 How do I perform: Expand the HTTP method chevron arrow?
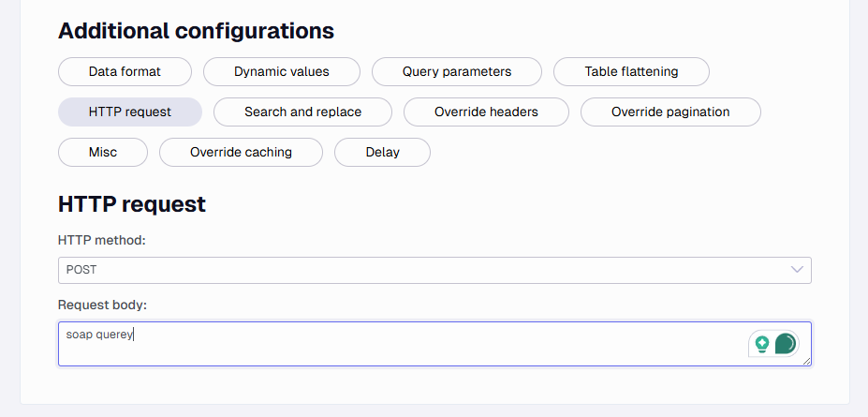point(797,270)
